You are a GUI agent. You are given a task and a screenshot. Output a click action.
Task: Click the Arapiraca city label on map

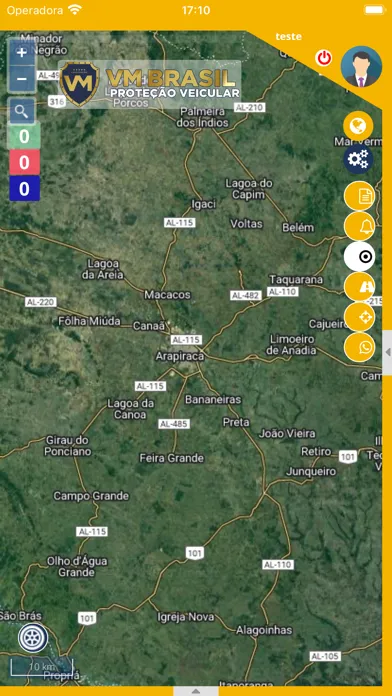coord(180,356)
